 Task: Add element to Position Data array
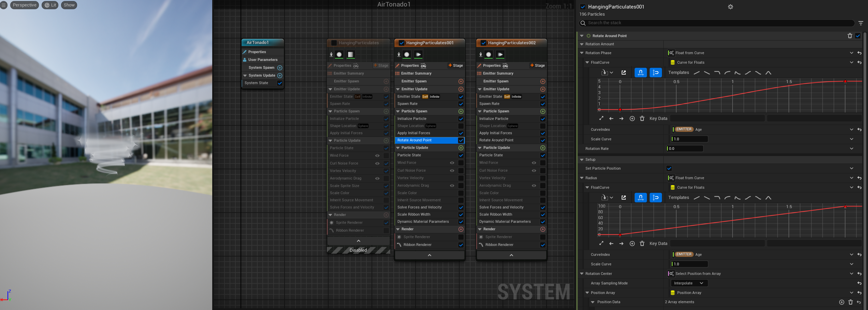(x=841, y=302)
